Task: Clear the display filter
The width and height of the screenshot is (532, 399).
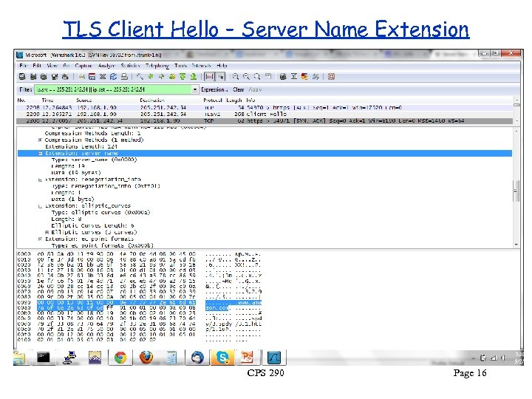Action: pyautogui.click(x=239, y=89)
